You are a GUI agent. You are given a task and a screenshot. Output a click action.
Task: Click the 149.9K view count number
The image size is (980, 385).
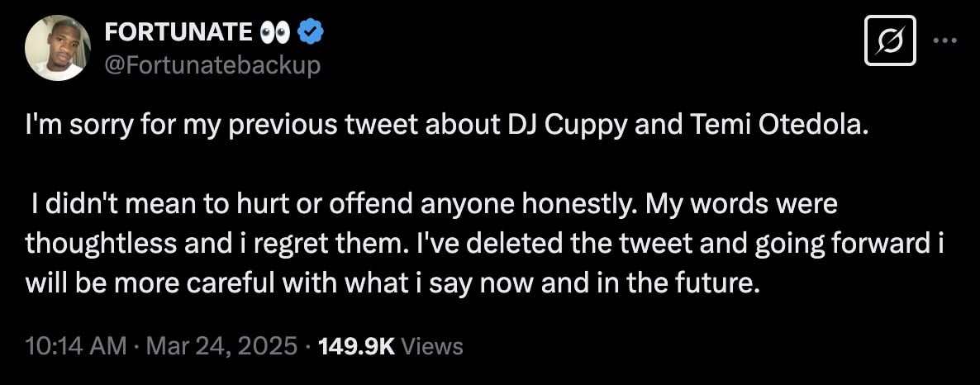[355, 346]
